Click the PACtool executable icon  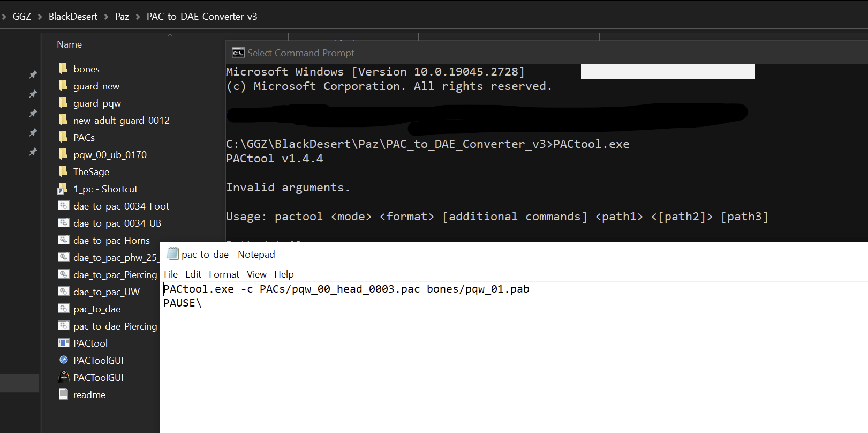click(x=64, y=343)
